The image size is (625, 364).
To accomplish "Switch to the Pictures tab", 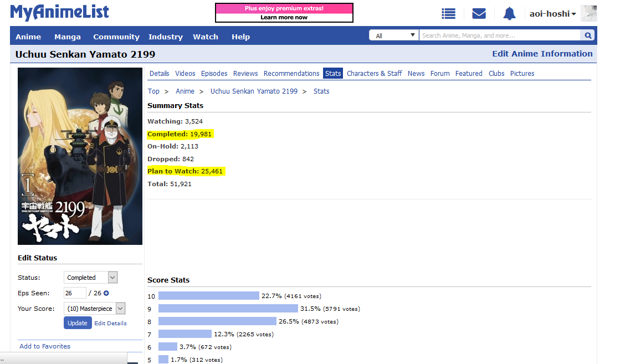I will pyautogui.click(x=522, y=73).
